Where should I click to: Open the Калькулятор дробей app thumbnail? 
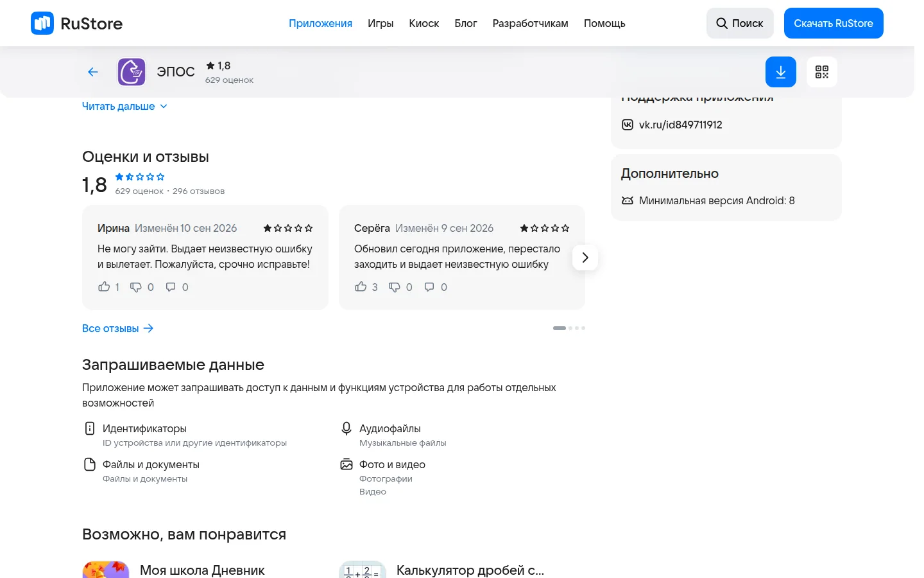point(363,569)
